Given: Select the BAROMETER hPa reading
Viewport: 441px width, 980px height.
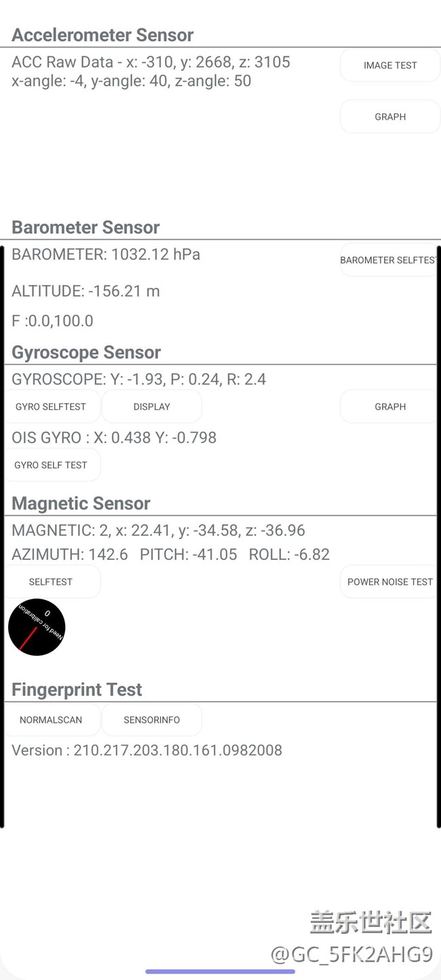Looking at the screenshot, I should click(106, 255).
